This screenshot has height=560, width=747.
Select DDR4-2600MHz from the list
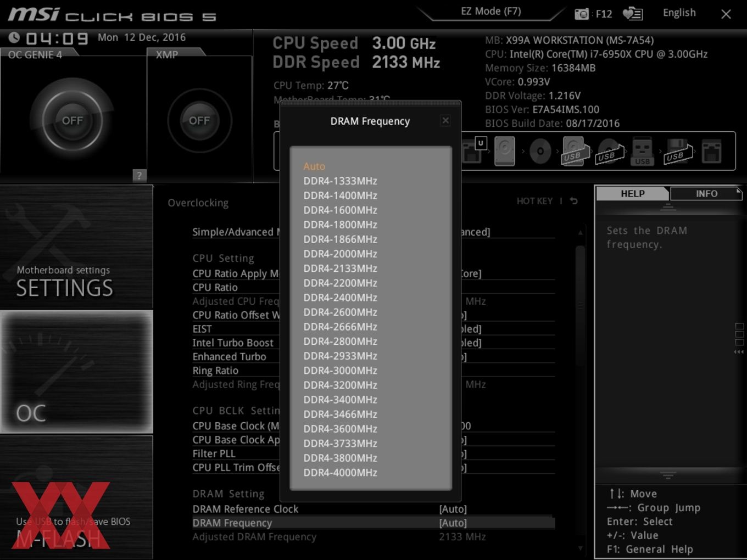[341, 312]
